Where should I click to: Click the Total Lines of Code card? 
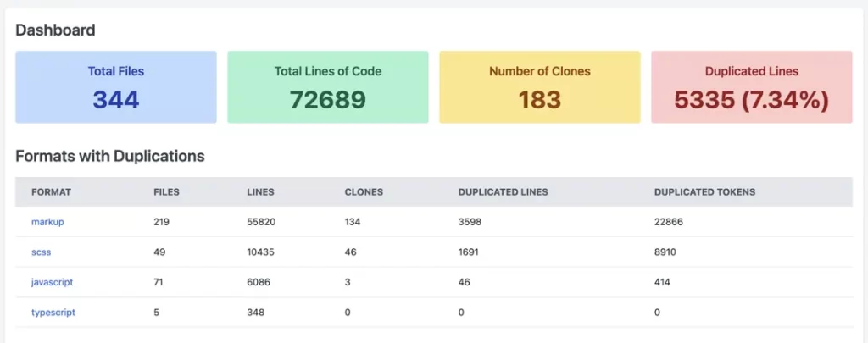tap(328, 87)
